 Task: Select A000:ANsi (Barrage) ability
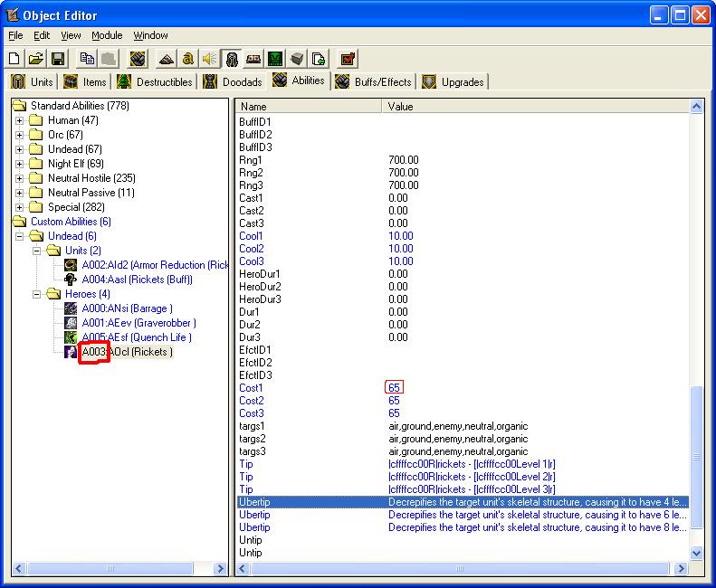pyautogui.click(x=127, y=308)
